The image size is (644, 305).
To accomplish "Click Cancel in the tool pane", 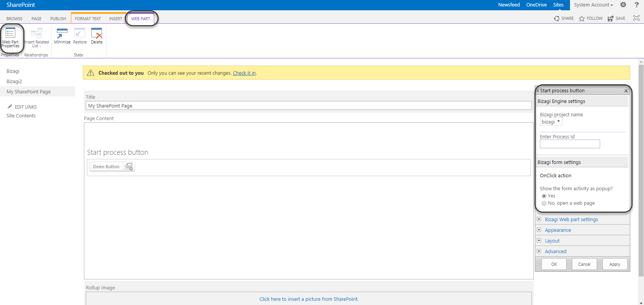I will [584, 264].
